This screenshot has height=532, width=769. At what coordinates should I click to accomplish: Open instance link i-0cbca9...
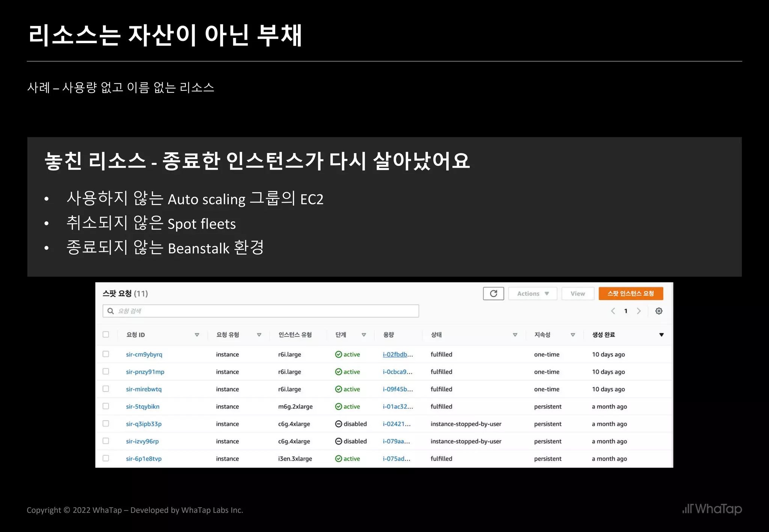(398, 372)
